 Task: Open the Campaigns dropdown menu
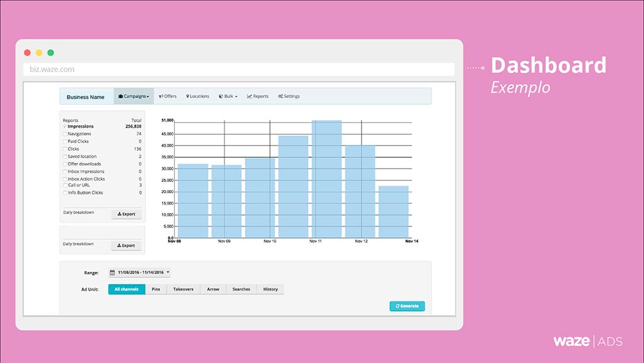[133, 96]
